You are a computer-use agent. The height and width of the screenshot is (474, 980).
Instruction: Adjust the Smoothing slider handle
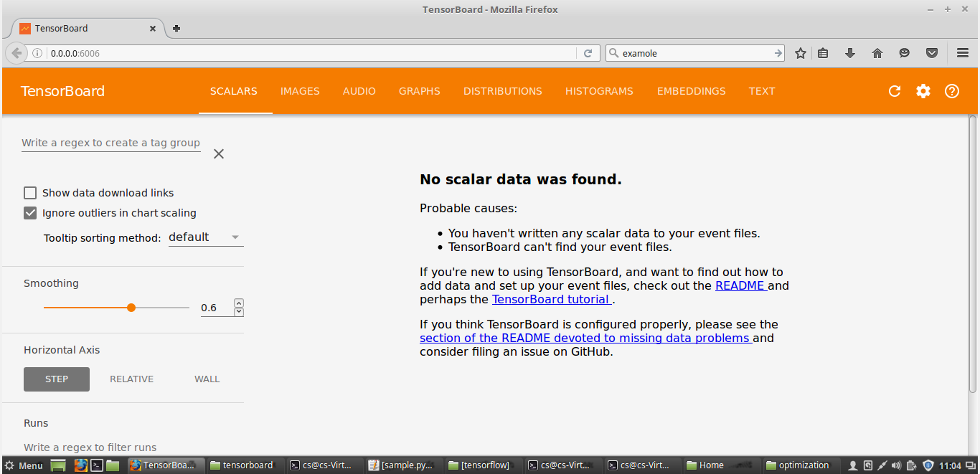(x=131, y=308)
